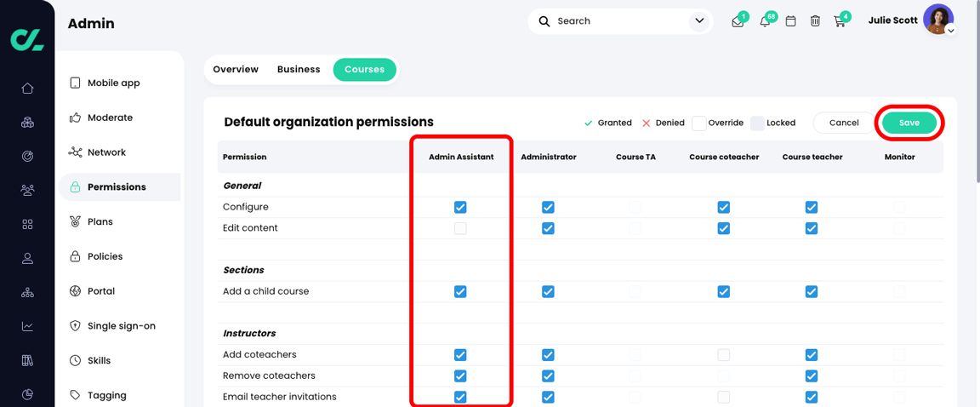Click the cubes icon in the left rail
This screenshot has width=980, height=407.
pyautogui.click(x=27, y=122)
